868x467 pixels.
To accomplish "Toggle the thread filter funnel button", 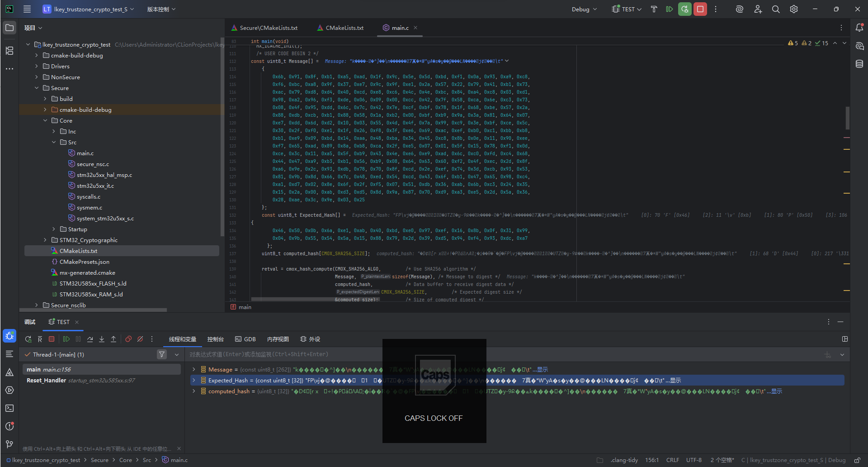I will click(162, 354).
